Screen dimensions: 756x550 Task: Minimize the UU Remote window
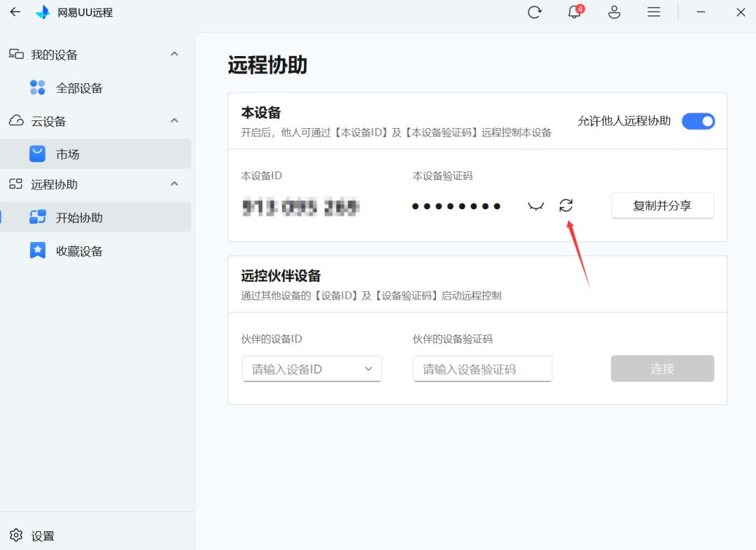[x=701, y=12]
